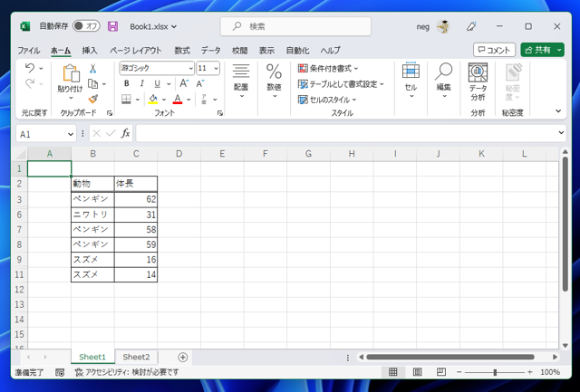The image size is (580, 392).
Task: Open the セル cells group
Action: click(411, 81)
